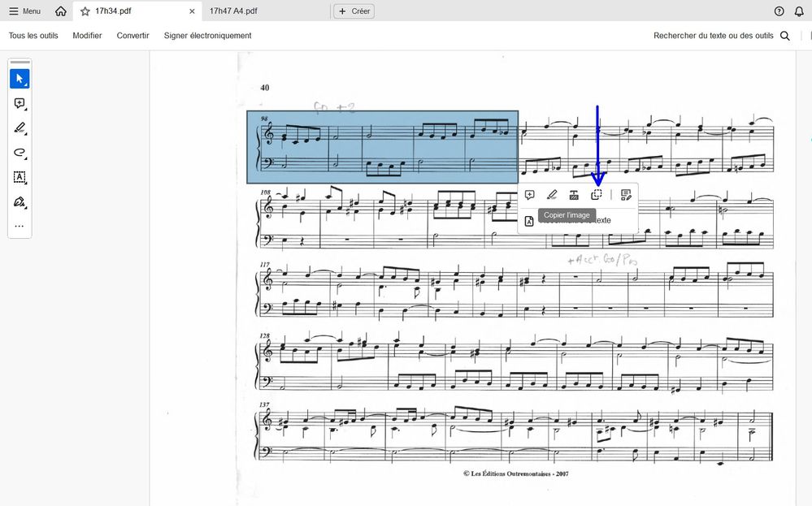Open more tools ellipsis in sidebar

(x=20, y=226)
